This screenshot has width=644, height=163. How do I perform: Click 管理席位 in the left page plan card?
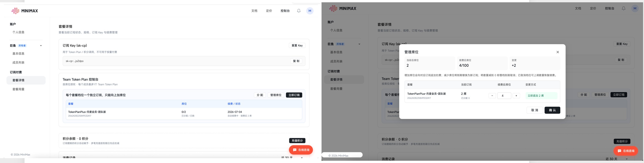276,95
